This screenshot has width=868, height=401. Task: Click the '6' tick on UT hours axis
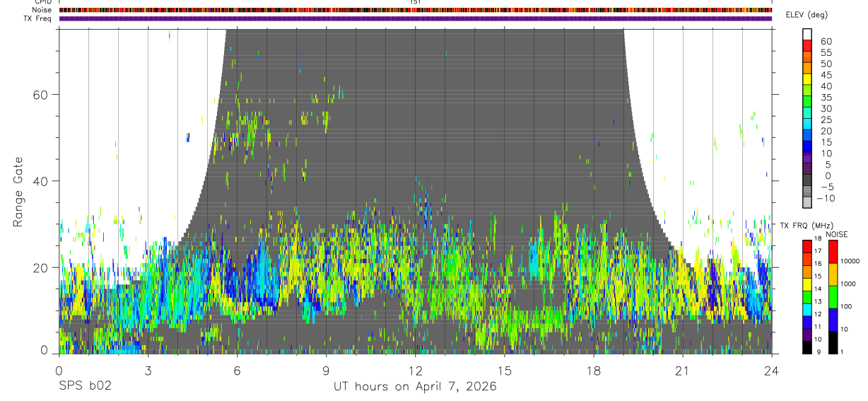tap(237, 371)
